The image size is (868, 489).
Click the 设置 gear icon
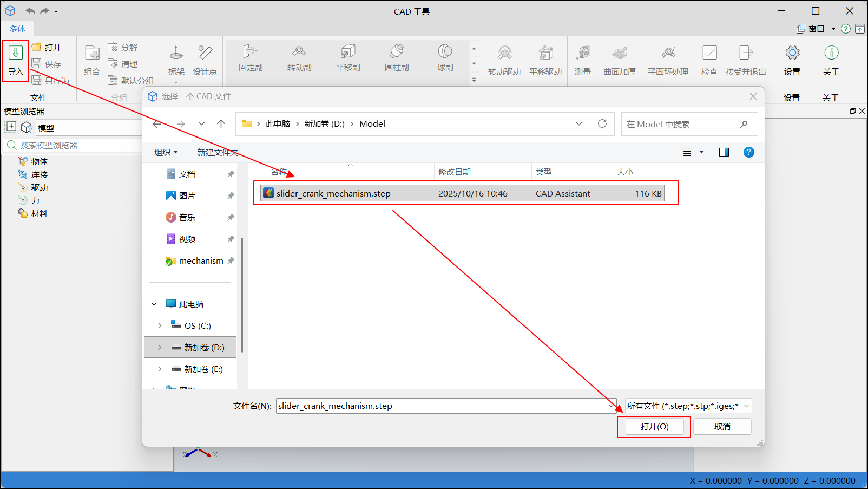click(792, 53)
